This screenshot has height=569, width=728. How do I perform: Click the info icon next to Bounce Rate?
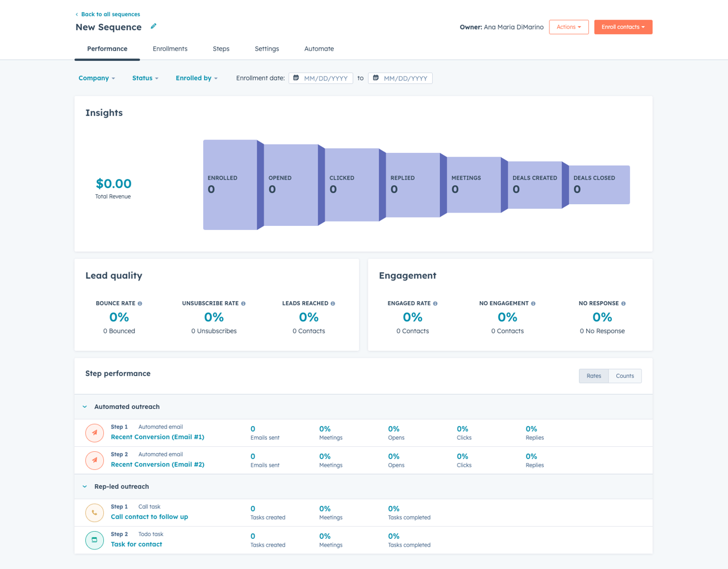(140, 303)
